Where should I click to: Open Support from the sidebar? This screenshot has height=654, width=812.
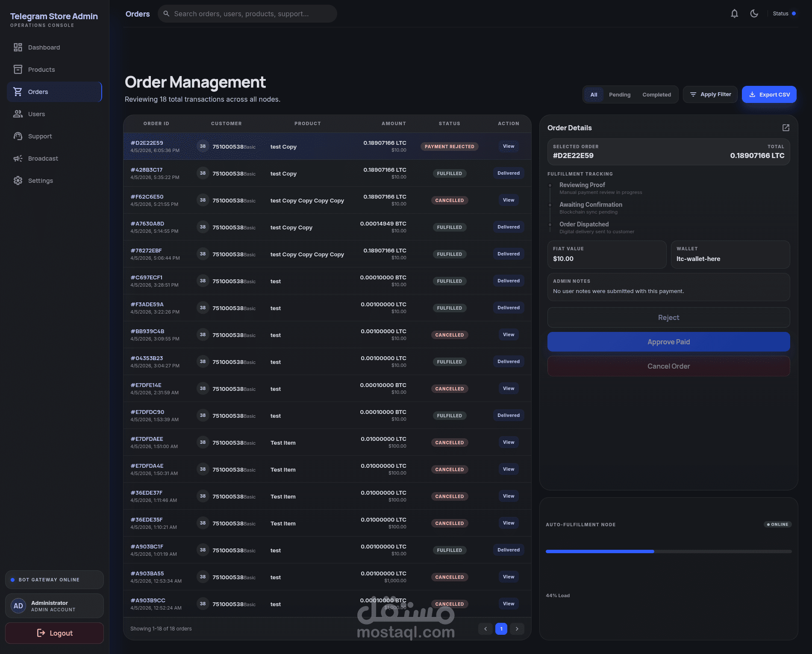pyautogui.click(x=54, y=136)
